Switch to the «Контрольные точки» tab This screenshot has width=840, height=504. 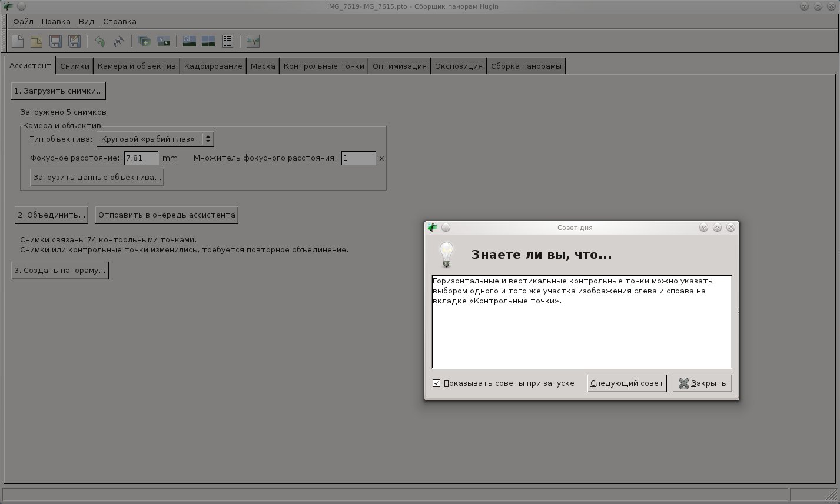click(x=324, y=66)
